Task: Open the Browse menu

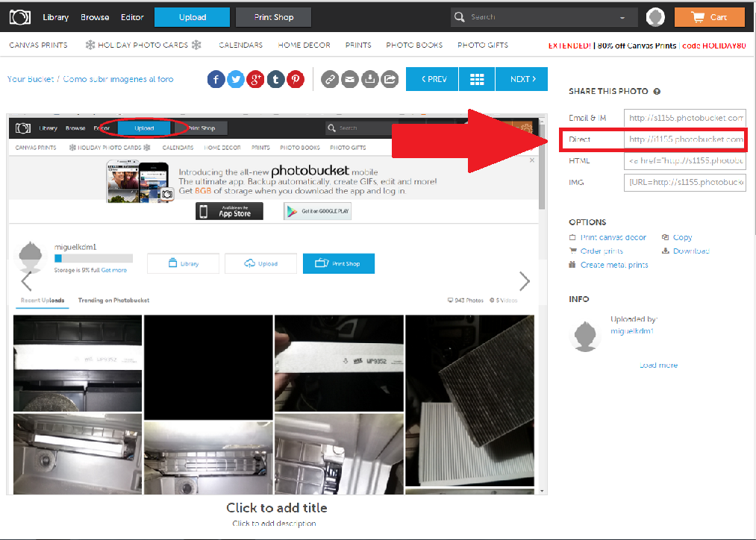Action: pyautogui.click(x=95, y=17)
